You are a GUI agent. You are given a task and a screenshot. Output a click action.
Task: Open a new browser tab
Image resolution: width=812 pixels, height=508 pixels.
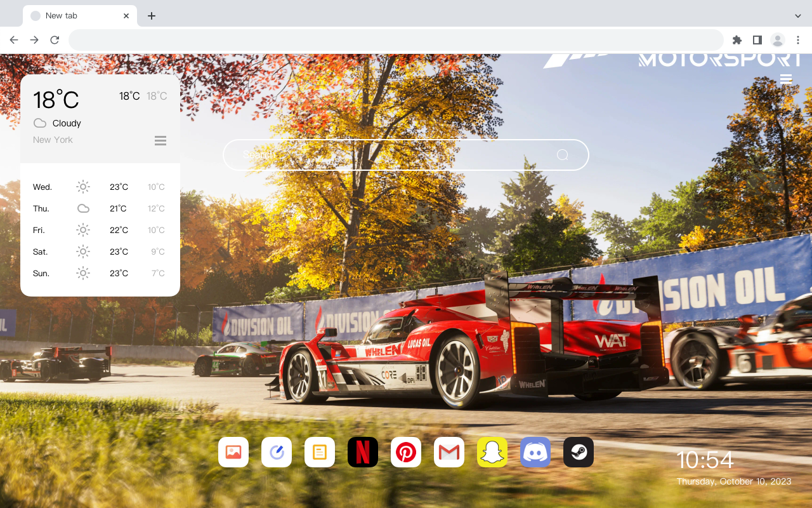coord(151,16)
